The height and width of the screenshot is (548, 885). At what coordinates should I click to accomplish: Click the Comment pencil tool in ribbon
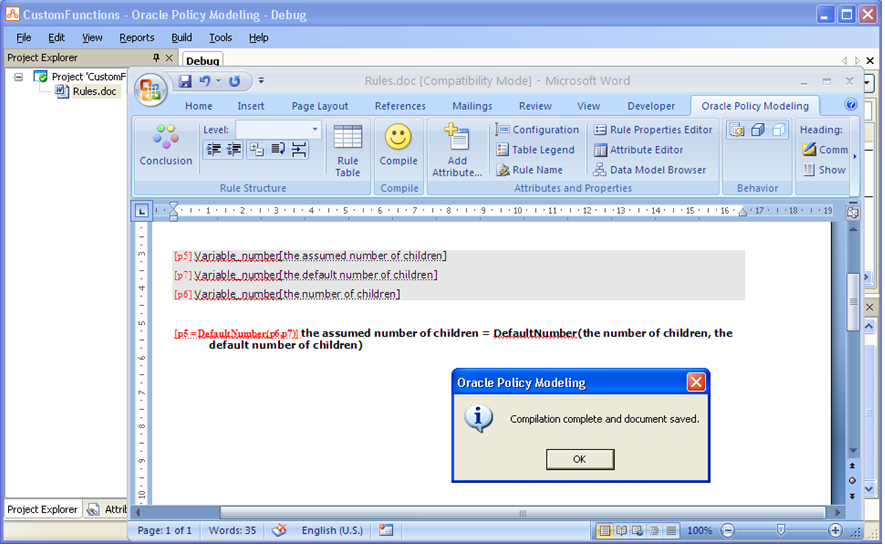point(825,150)
